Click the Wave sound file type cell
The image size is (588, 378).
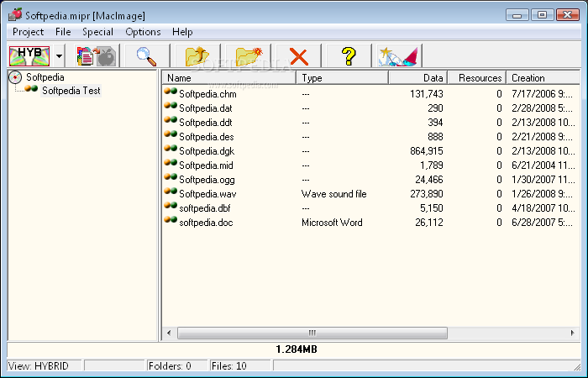point(333,193)
